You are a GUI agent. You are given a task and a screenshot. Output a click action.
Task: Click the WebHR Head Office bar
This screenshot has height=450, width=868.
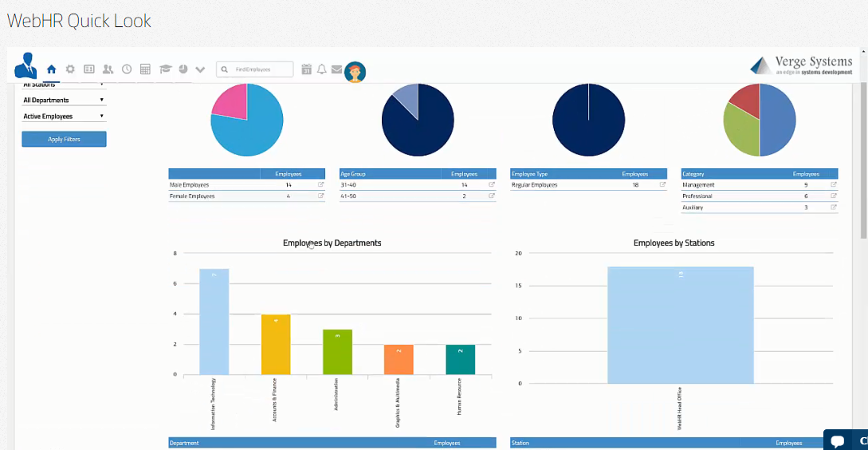coord(681,326)
